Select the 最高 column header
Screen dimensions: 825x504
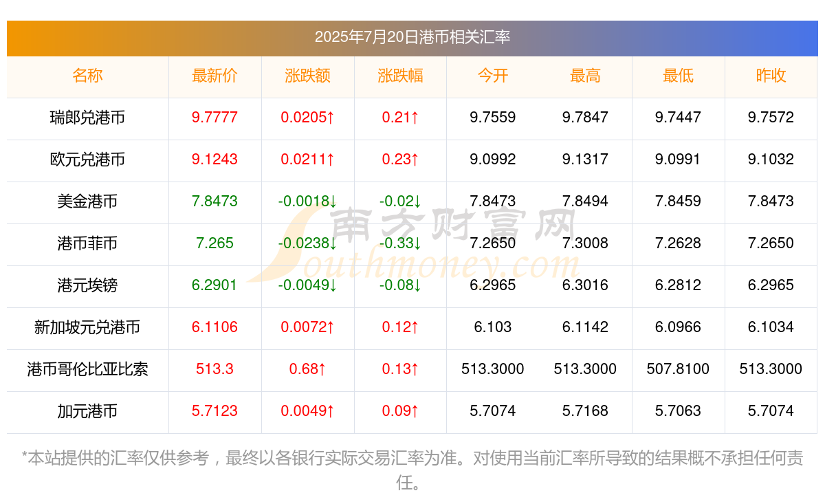(x=585, y=76)
